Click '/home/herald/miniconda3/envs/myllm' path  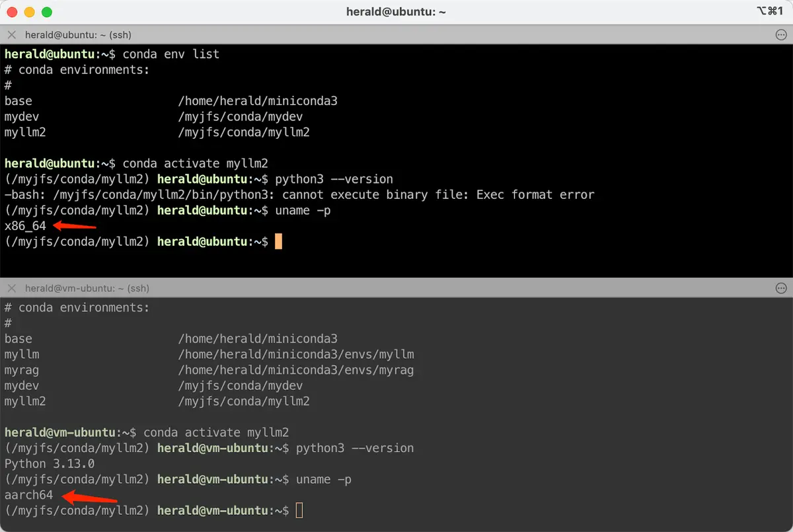[296, 354]
